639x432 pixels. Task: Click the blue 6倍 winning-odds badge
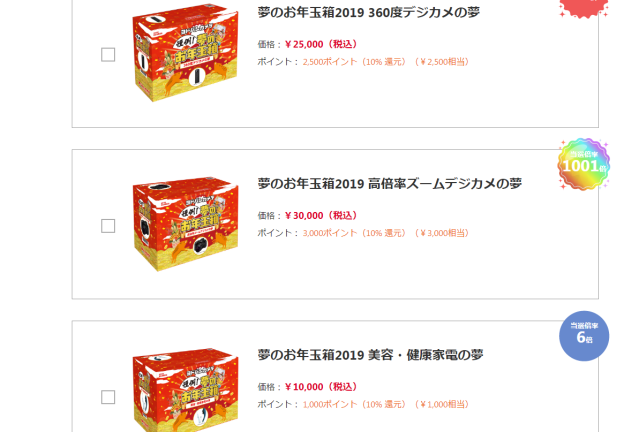click(x=584, y=336)
